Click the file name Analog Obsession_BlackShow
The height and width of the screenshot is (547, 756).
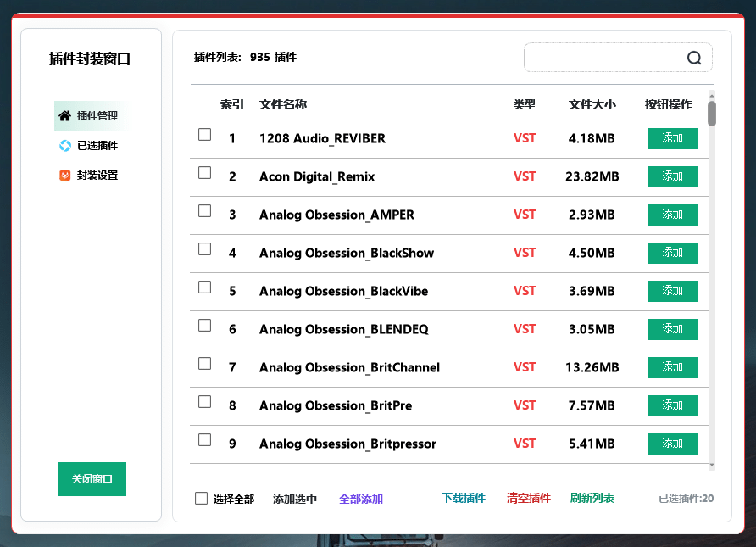click(x=347, y=254)
